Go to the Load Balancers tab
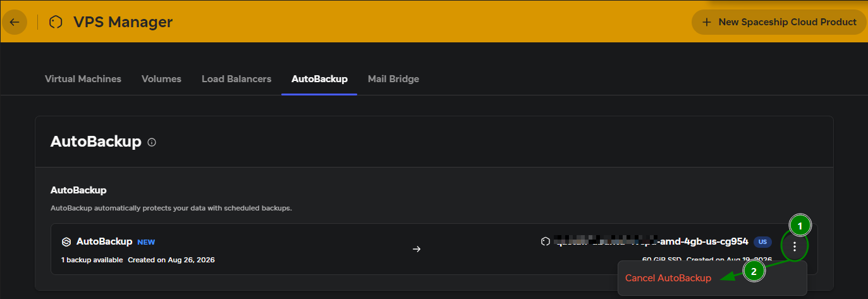Screen dimensions: 868x299 [236, 79]
